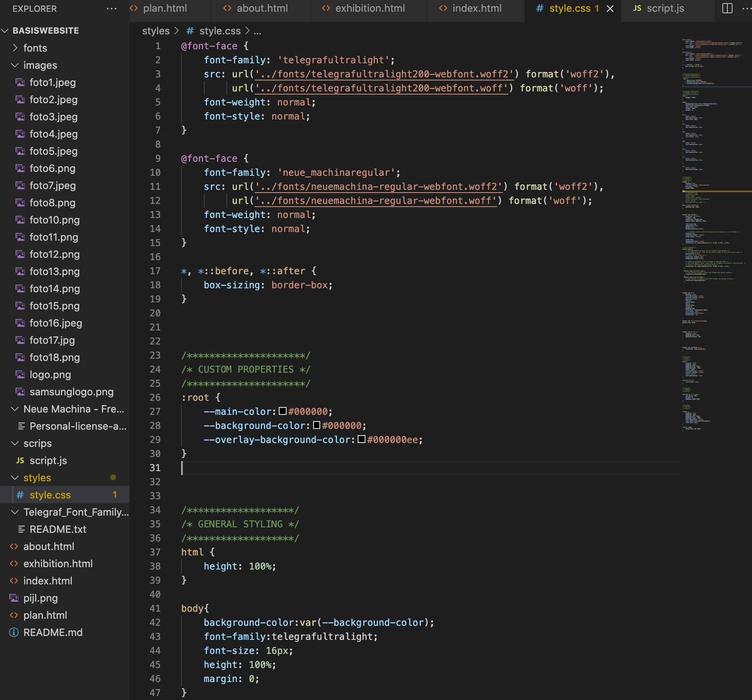The width and height of the screenshot is (752, 700).
Task: Select the script.js JavaScript icon under scrips
Action: [x=21, y=460]
